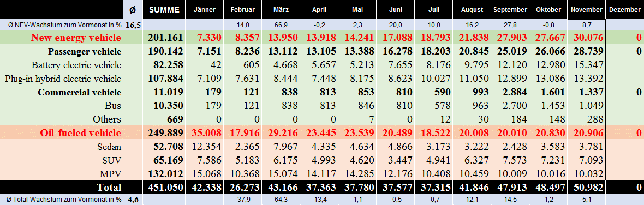644x205 pixels.
Task: Select the Mai column header
Action: click(357, 9)
